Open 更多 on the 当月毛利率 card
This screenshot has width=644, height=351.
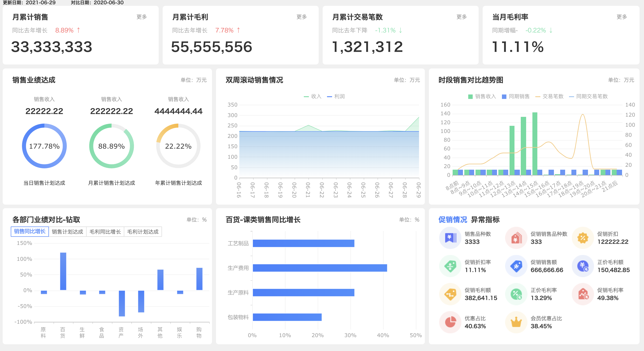622,17
